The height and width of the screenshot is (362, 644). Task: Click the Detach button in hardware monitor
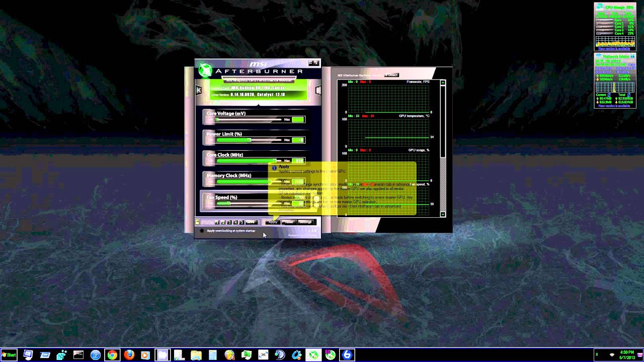[391, 75]
